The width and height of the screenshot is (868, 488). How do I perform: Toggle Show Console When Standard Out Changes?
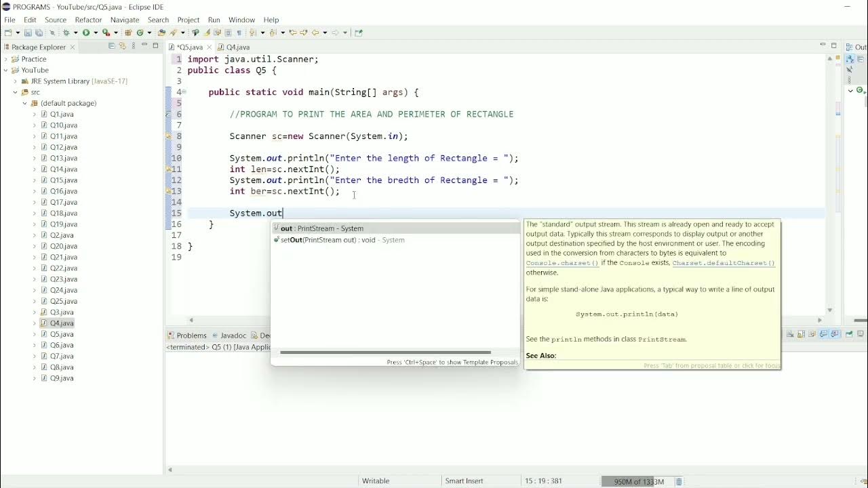coord(823,333)
